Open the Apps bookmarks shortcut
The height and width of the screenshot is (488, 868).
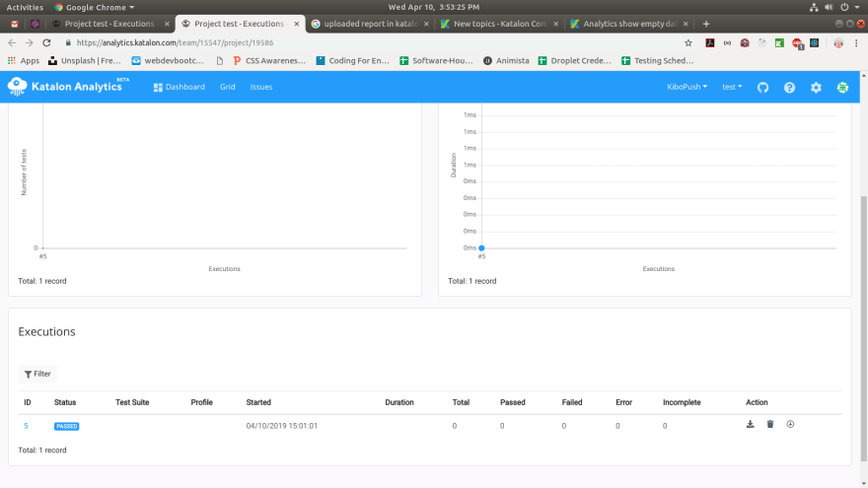pyautogui.click(x=24, y=61)
